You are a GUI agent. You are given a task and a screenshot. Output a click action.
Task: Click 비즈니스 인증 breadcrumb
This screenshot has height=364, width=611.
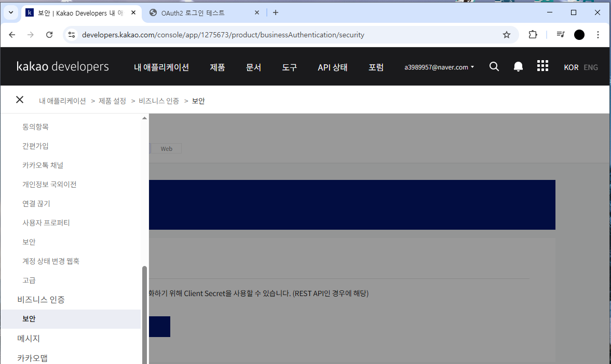(159, 101)
